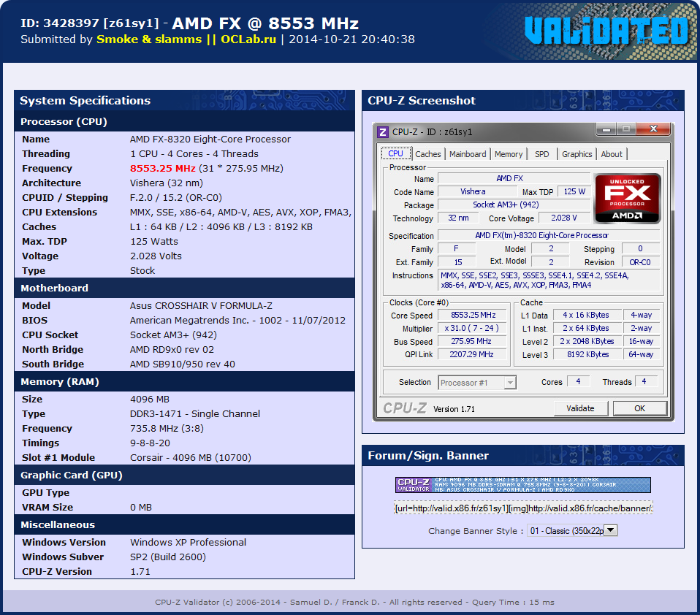The width and height of the screenshot is (700, 615).
Task: Open the Change Banner Style dropdown
Action: [572, 531]
